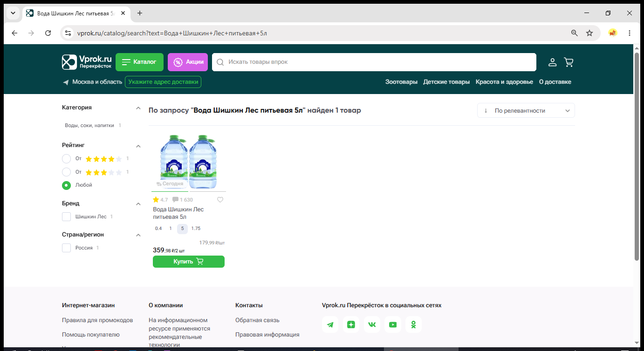The image size is (644, 351).
Task: Click the page vertical scrollbar
Action: click(637, 156)
